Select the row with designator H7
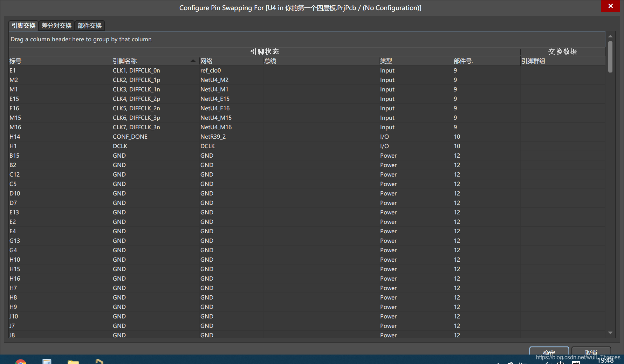 tap(307, 288)
